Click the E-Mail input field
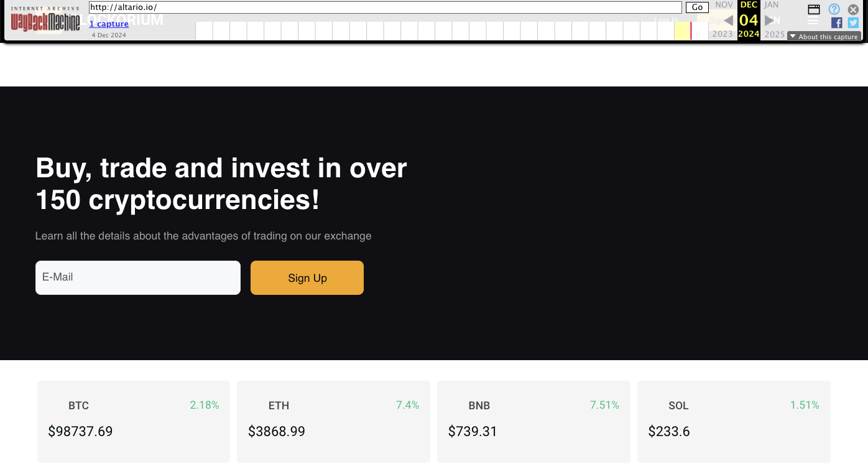The height and width of the screenshot is (474, 868). point(137,277)
